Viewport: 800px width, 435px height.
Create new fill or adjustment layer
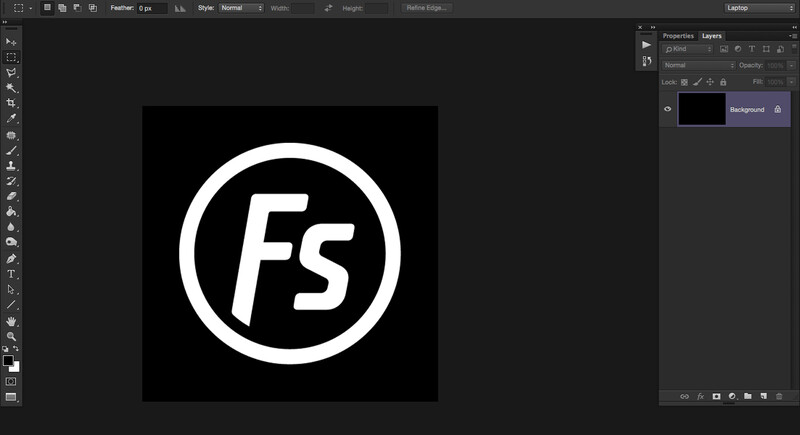click(x=732, y=396)
